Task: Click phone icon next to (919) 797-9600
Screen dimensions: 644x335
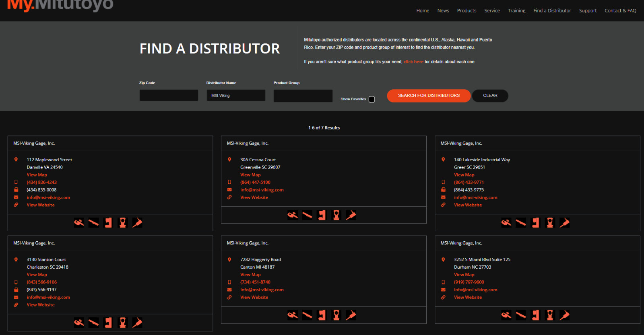Action: [443, 282]
